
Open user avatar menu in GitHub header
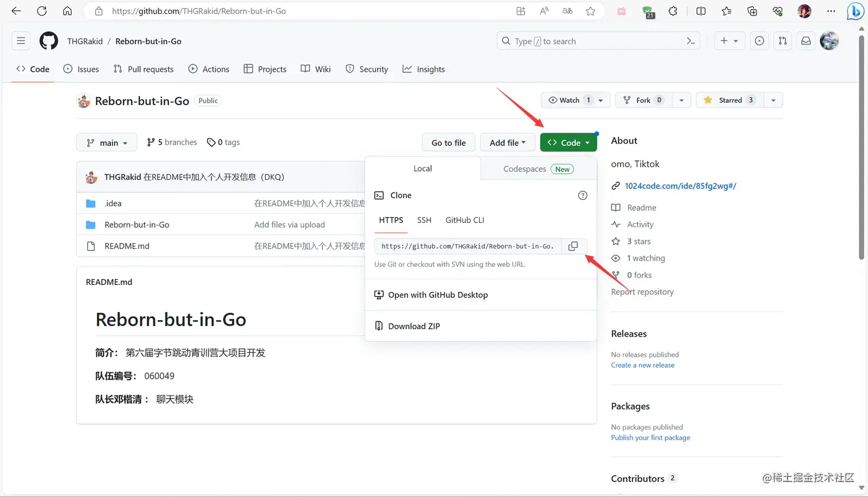[x=830, y=41]
